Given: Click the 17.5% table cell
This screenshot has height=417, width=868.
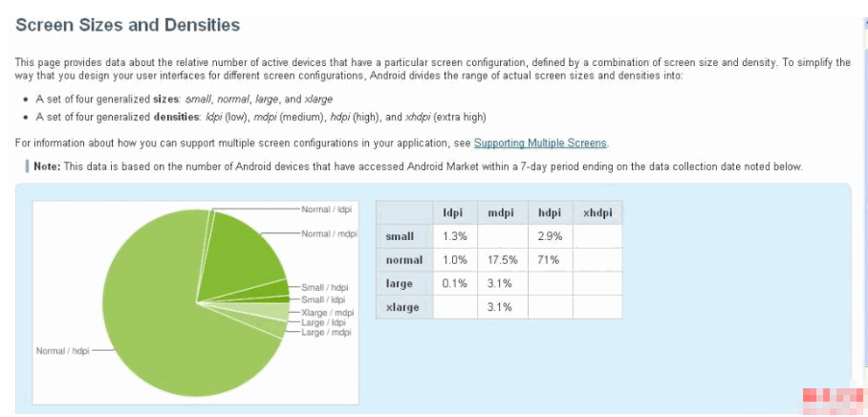Looking at the screenshot, I should tap(502, 259).
